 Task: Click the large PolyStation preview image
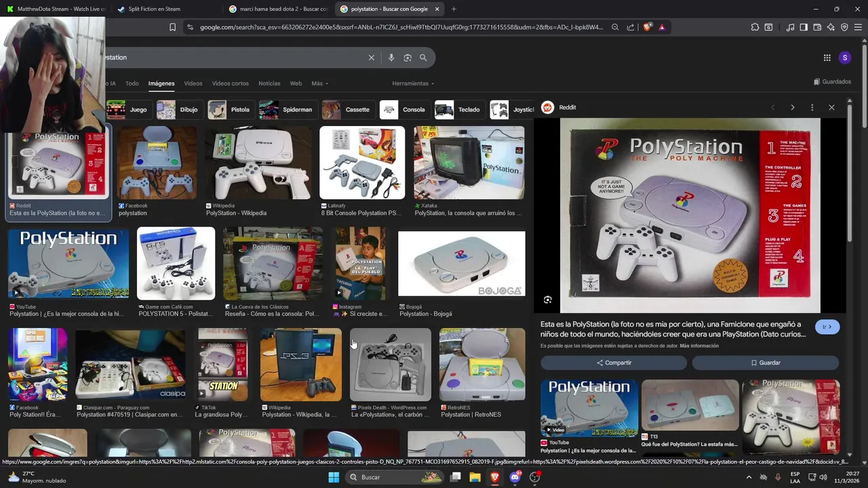click(x=690, y=216)
